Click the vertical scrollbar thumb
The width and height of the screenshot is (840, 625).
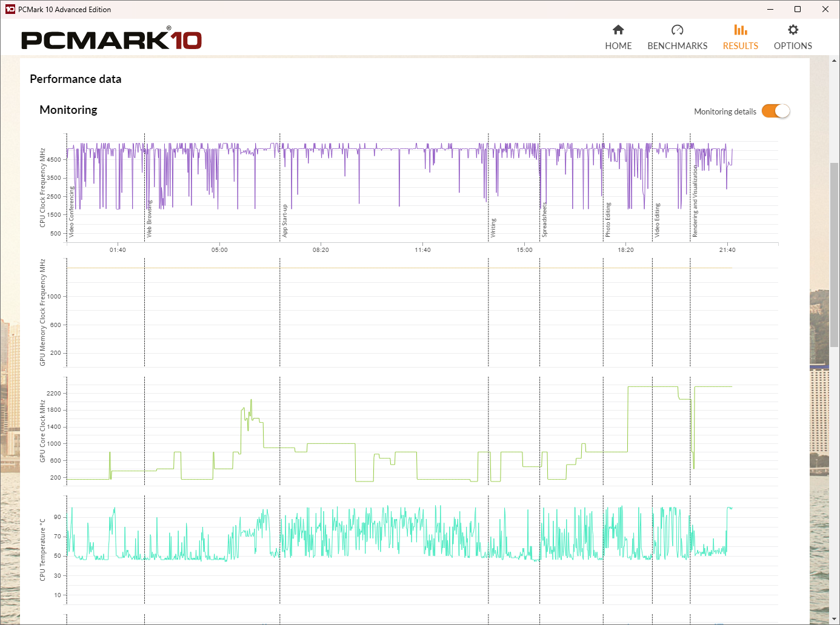tap(835, 254)
